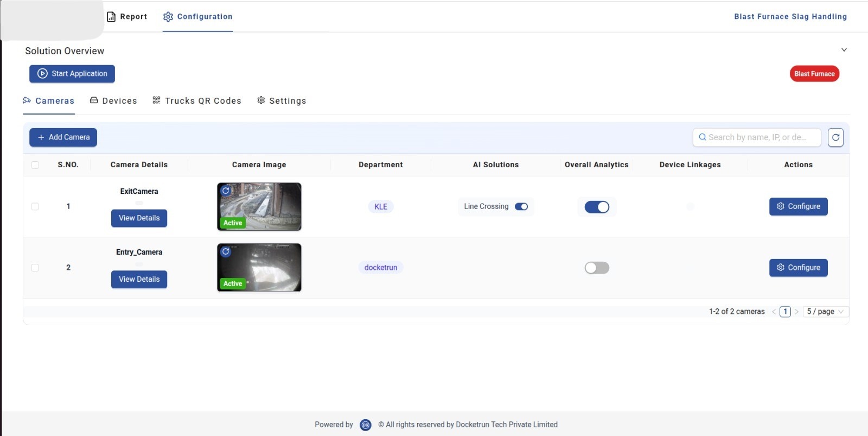Click the Docketrun logo in the footer
This screenshot has height=436, width=868.
[366, 425]
